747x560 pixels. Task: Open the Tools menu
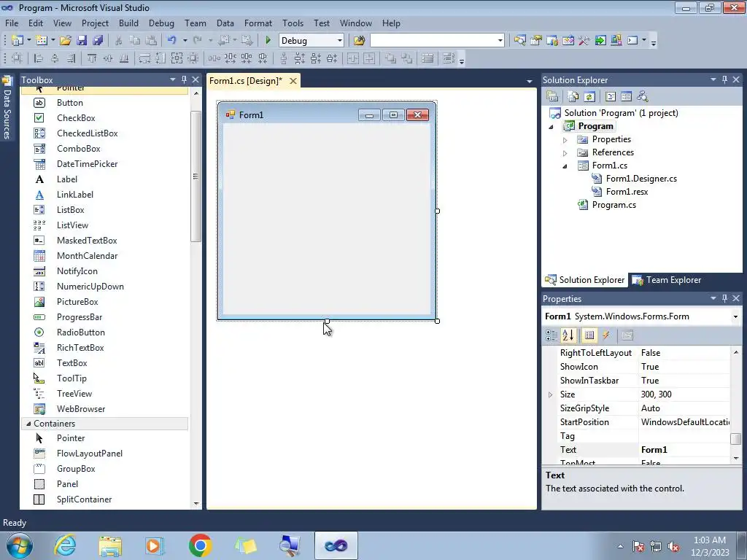click(x=293, y=23)
